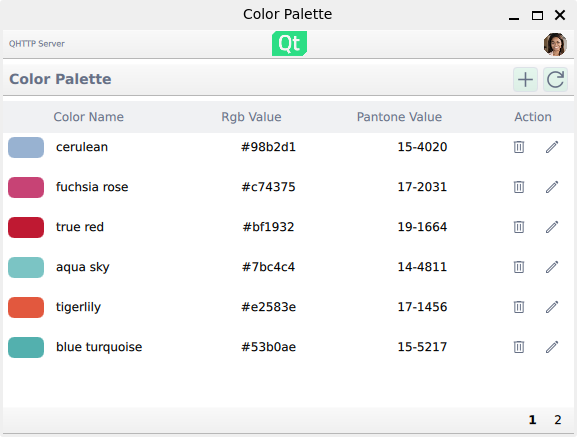Viewport: 577px width, 437px height.
Task: Click the #c74375 rgb value
Action: 268,187
